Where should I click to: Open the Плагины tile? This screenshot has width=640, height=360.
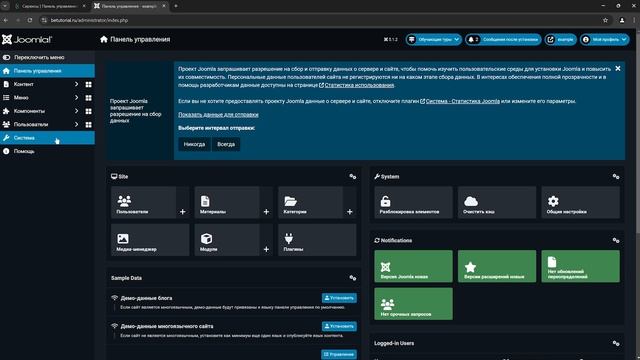coord(317,240)
